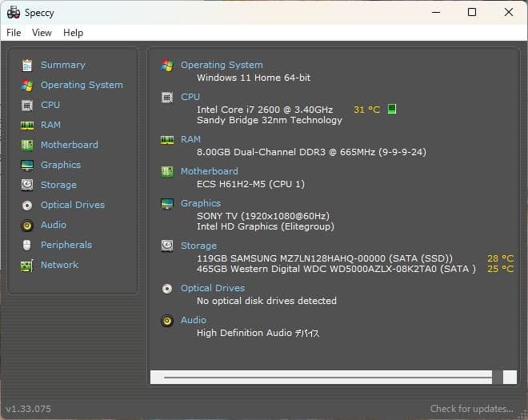
Task: Click the Motherboard heading link in summary
Action: (x=210, y=171)
